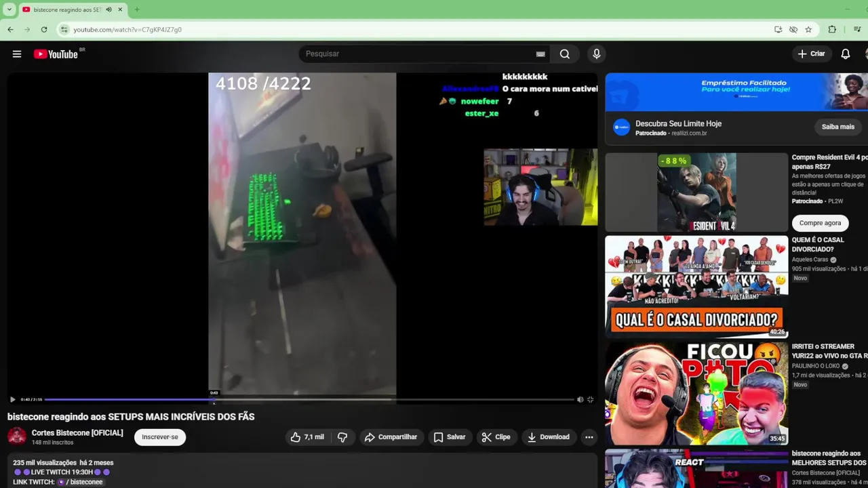
Task: Open IRRITEI o STREAMER YURI22 video title
Action: pyautogui.click(x=829, y=351)
